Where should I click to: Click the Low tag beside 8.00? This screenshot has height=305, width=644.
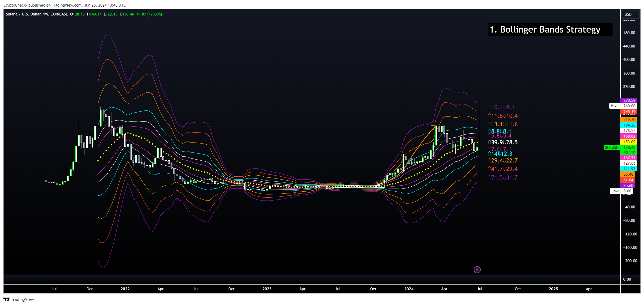coord(615,191)
